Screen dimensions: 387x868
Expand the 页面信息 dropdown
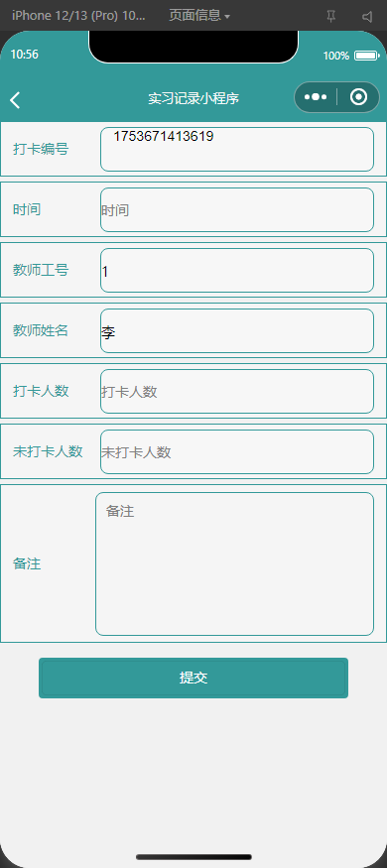pyautogui.click(x=199, y=16)
